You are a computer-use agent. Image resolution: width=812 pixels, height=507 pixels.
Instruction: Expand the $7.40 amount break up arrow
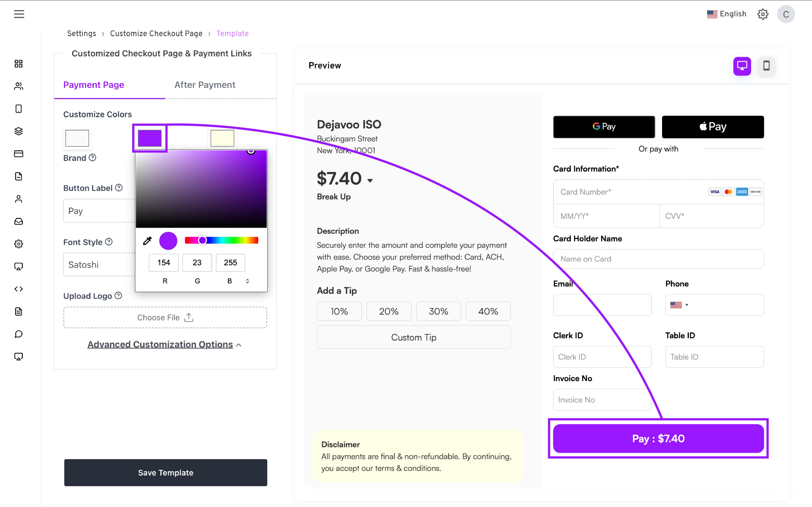coord(370,180)
